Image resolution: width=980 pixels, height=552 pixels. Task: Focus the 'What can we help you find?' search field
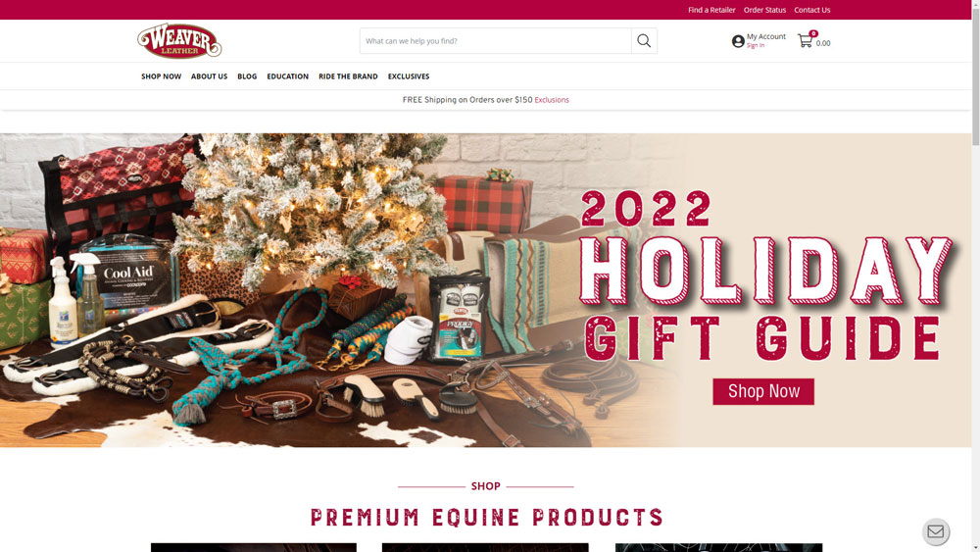496,40
